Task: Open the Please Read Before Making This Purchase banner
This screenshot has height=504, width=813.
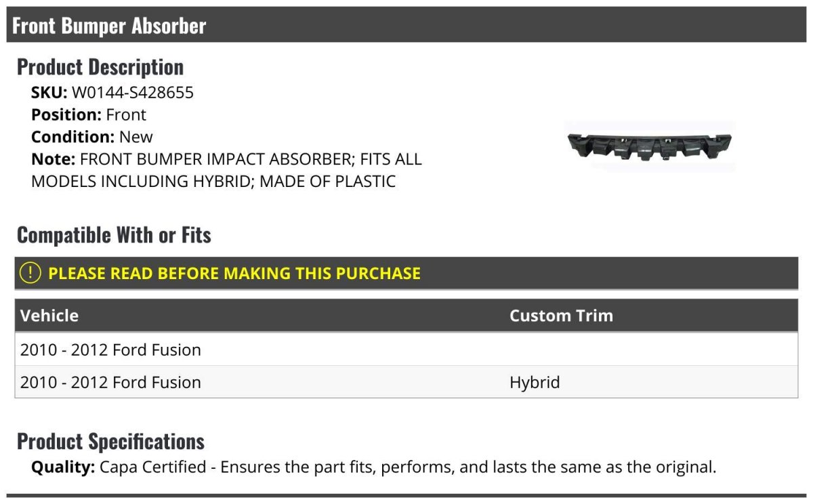Action: point(406,273)
